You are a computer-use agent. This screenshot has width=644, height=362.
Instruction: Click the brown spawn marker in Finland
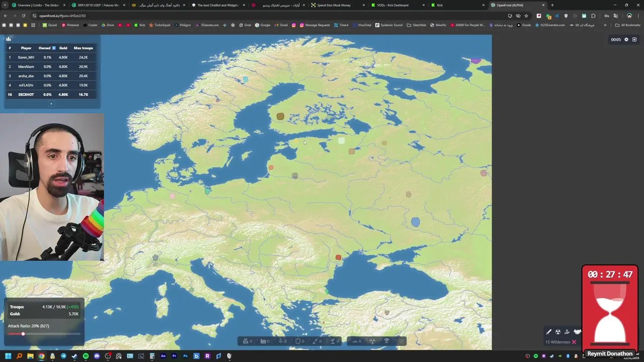click(x=280, y=117)
